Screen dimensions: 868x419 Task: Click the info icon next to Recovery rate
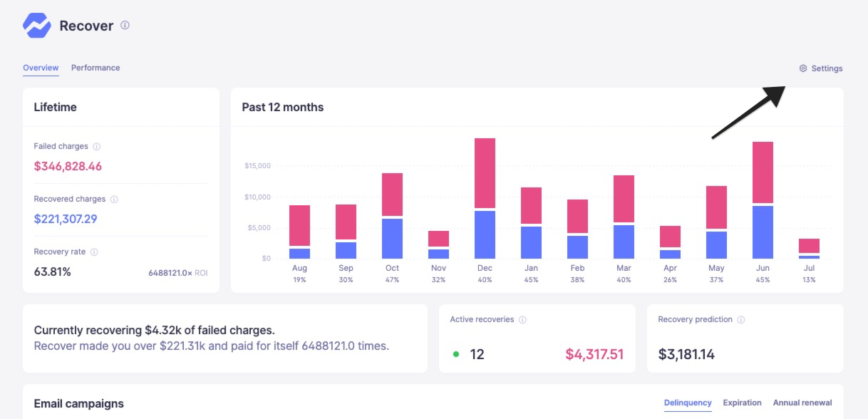[94, 252]
